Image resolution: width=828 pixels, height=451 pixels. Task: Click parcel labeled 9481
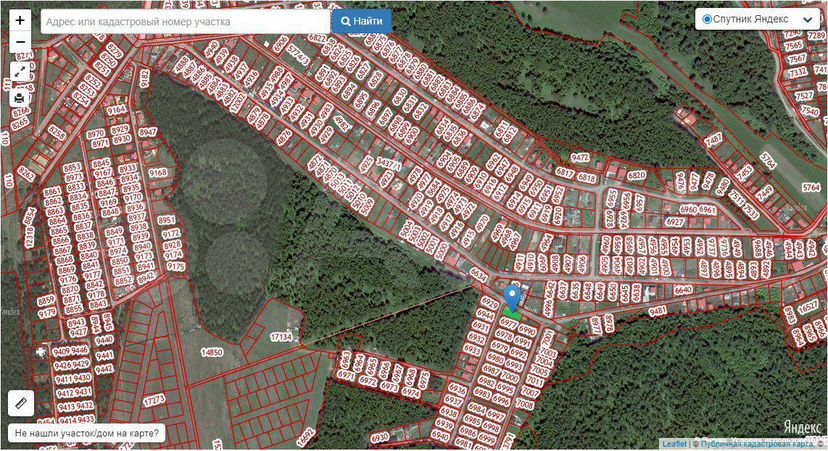coord(658,311)
